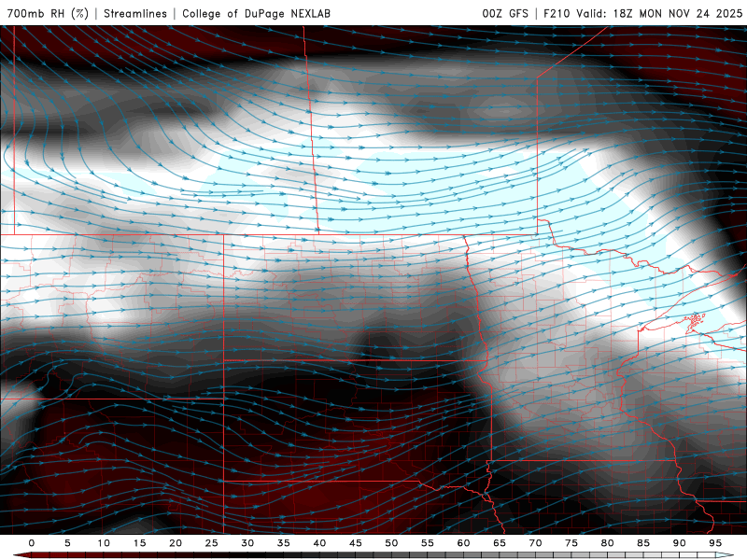Click the '40' value on color scale
747x560 pixels.
pos(319,543)
